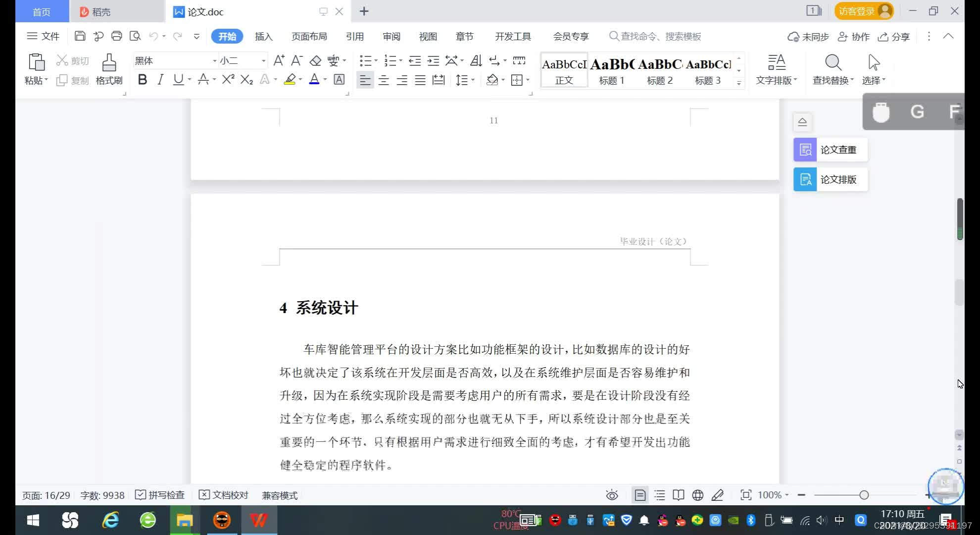Click the fit page zoom icon
The height and width of the screenshot is (535, 980).
(745, 495)
